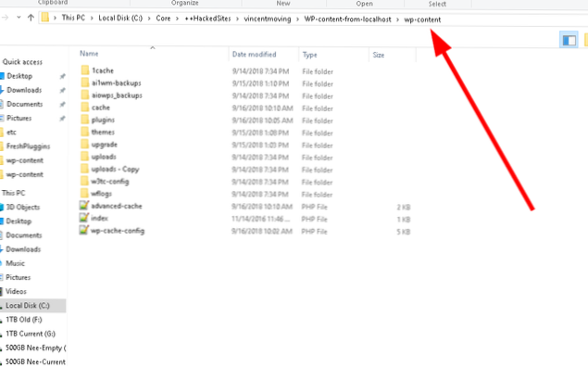Open Pictures under Quick access
This screenshot has width=588, height=367.
(19, 119)
